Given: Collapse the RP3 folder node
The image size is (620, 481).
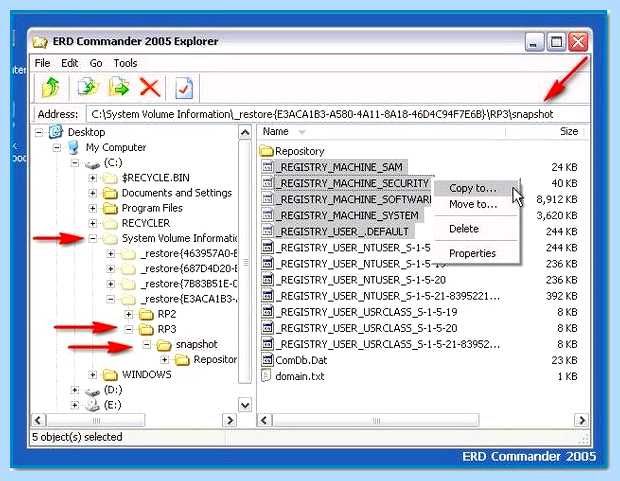Looking at the screenshot, I should pyautogui.click(x=129, y=329).
